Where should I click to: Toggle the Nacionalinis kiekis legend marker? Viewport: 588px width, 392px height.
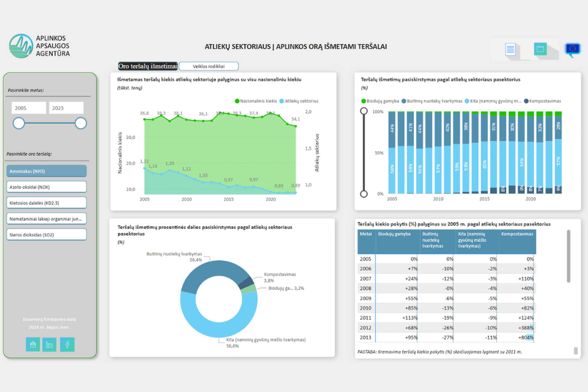pos(237,101)
